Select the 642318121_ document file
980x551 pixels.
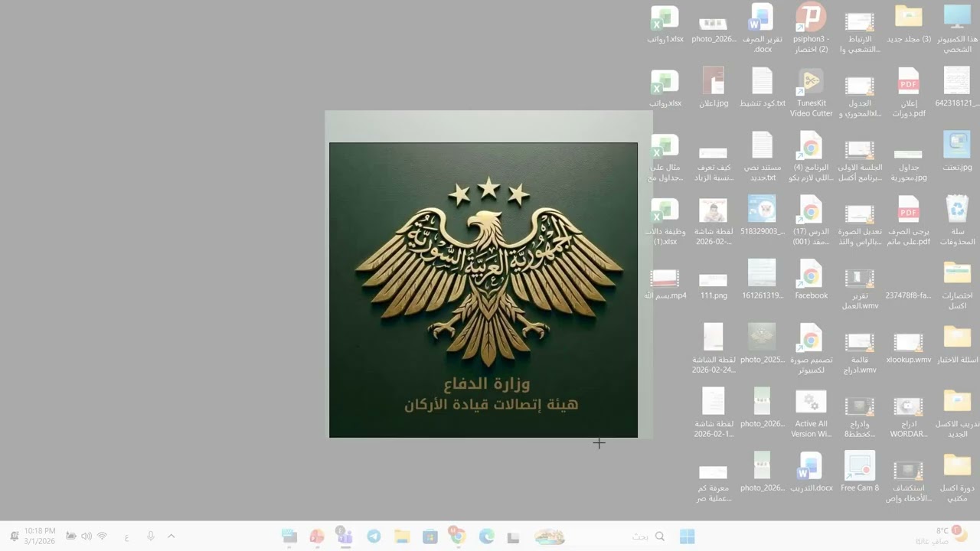point(957,88)
